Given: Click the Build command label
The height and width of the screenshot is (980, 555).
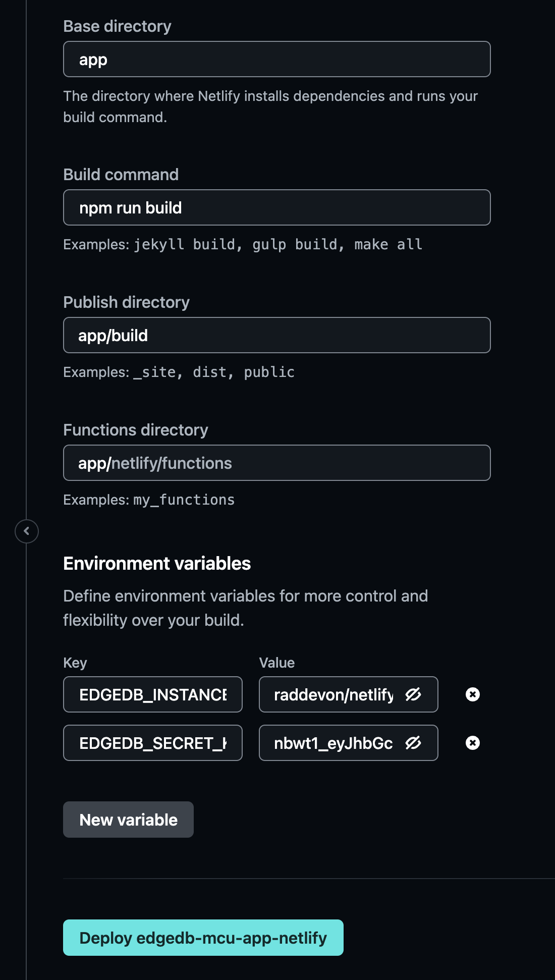Looking at the screenshot, I should (x=121, y=175).
